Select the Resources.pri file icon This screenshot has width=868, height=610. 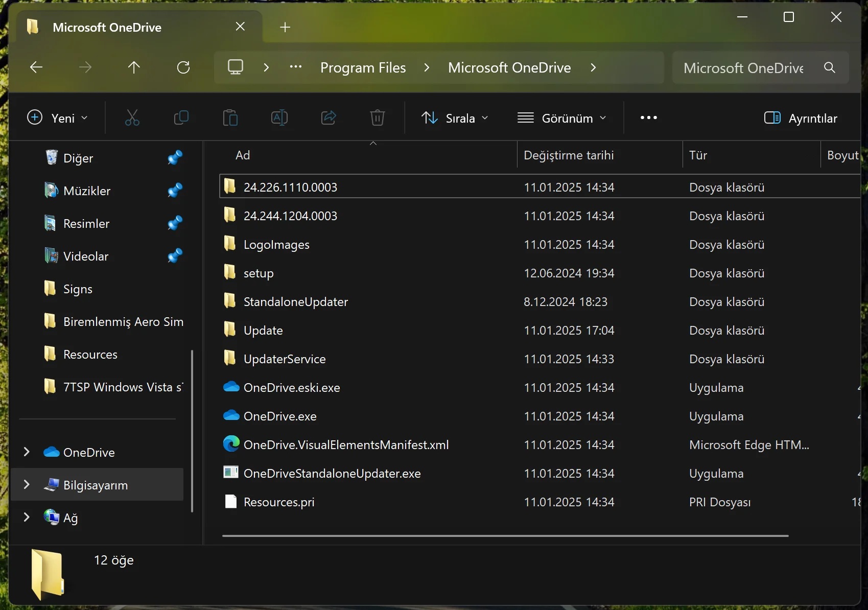231,502
